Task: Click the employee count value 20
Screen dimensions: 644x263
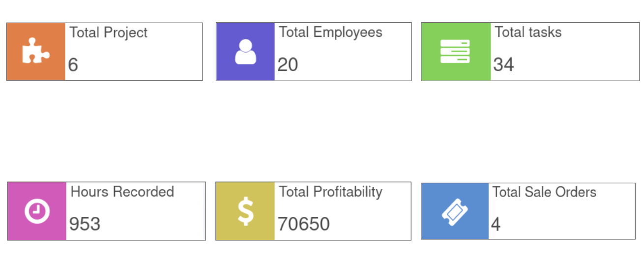Action: [x=288, y=65]
